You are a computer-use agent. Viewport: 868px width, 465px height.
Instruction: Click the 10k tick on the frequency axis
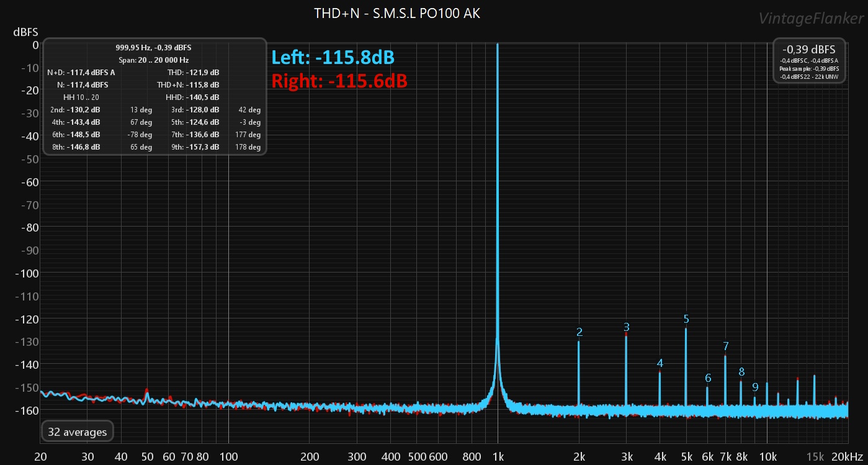coord(767,457)
